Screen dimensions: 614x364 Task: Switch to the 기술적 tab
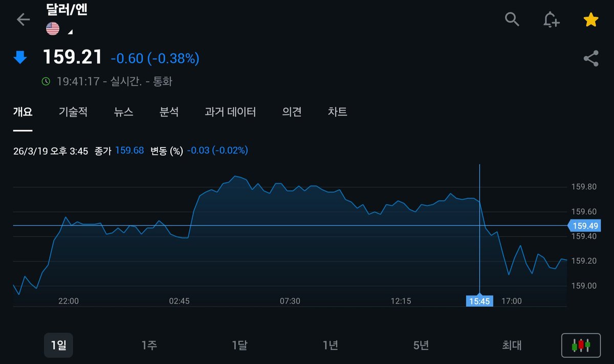pos(73,112)
